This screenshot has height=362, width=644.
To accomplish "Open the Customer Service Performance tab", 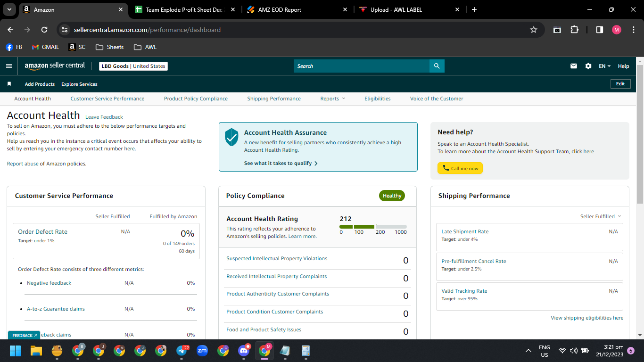I will 107,99.
